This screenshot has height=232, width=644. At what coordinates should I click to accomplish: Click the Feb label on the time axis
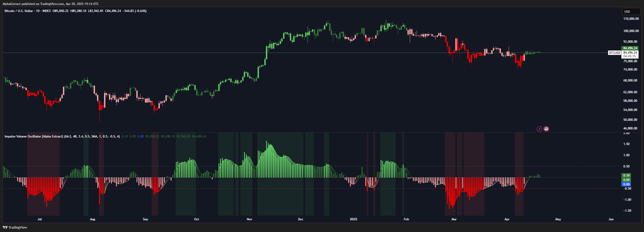click(x=406, y=219)
